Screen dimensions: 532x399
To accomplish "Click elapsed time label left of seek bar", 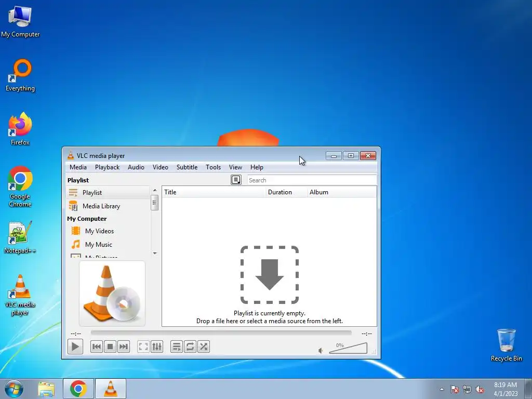I will (76, 334).
